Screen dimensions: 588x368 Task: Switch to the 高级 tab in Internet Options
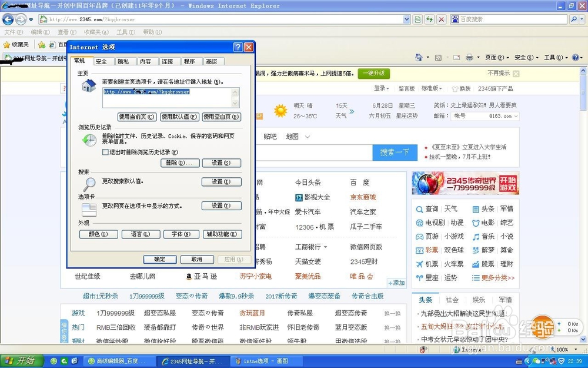tap(212, 61)
